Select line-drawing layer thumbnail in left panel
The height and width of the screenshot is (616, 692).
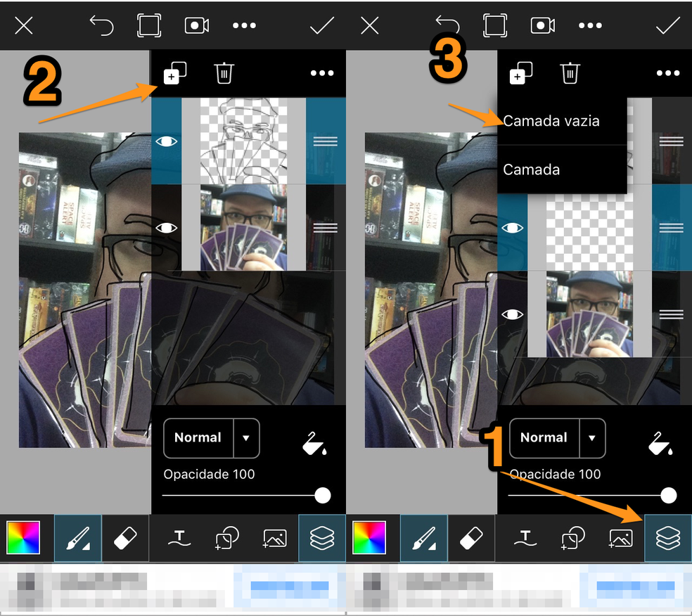(243, 141)
